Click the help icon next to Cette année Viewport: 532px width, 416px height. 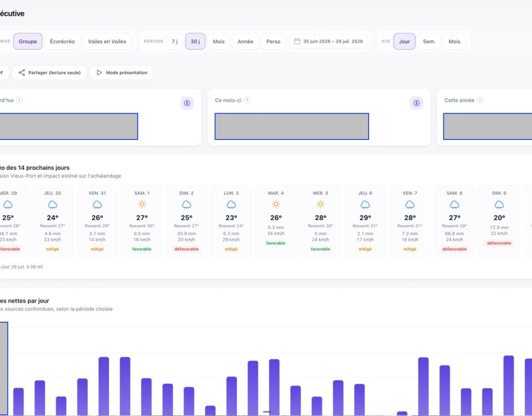click(480, 100)
